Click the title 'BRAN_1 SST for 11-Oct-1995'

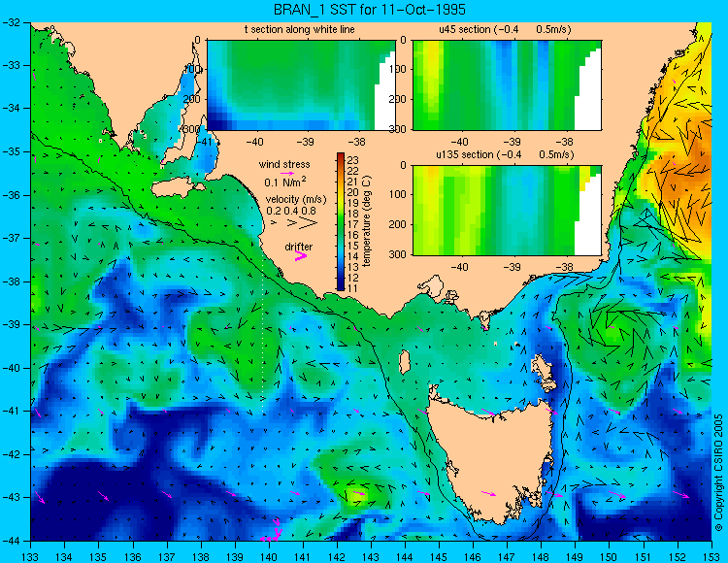coord(369,10)
